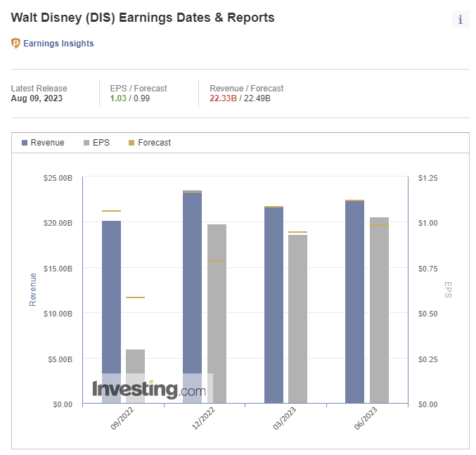
Task: Click the EPS / Forecast label
Action: tap(139, 89)
